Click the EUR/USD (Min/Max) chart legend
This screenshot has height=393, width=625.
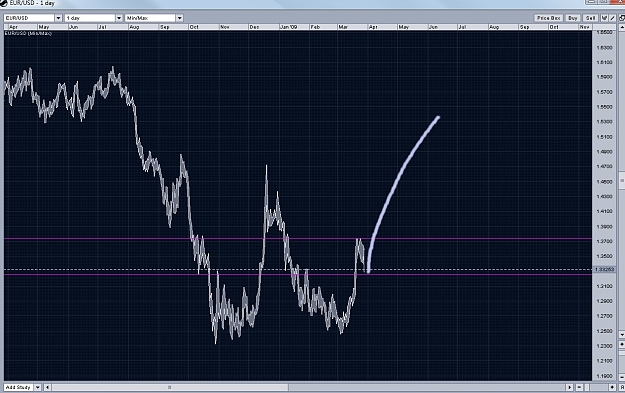point(28,33)
